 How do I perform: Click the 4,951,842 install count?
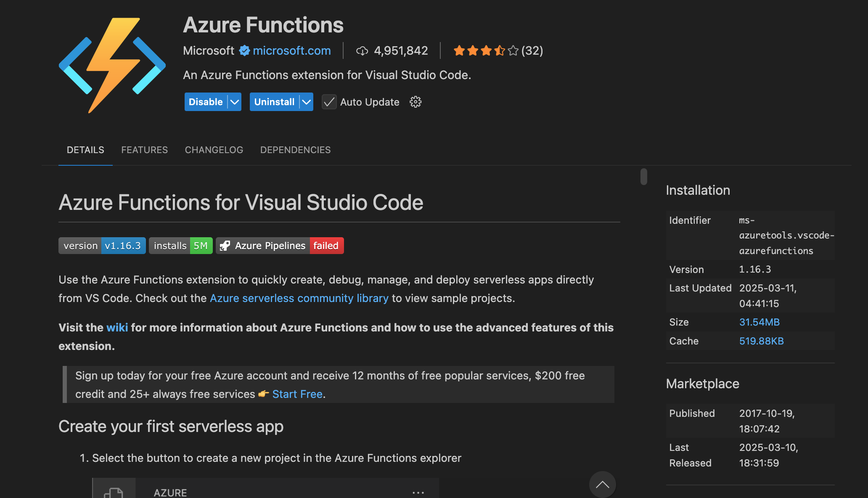coord(401,51)
